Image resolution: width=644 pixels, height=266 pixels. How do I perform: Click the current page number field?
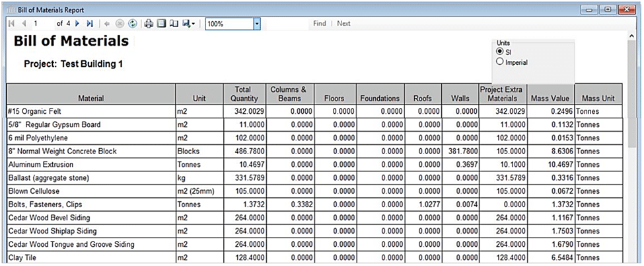(x=43, y=23)
